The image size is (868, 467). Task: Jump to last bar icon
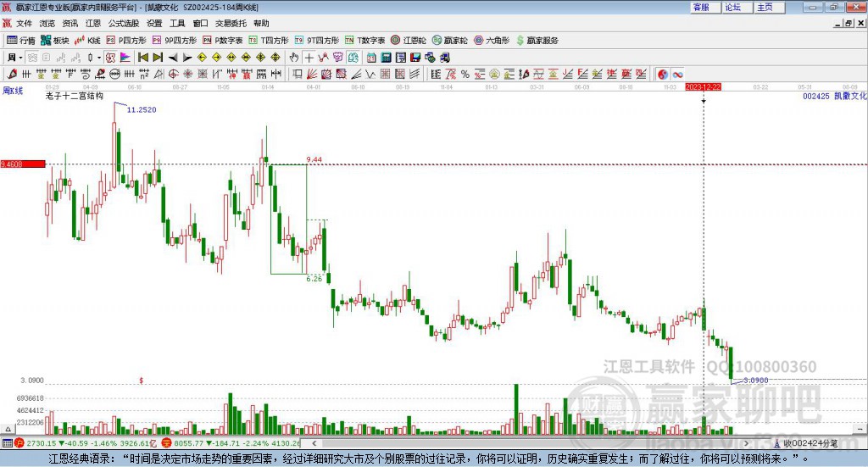[158, 58]
